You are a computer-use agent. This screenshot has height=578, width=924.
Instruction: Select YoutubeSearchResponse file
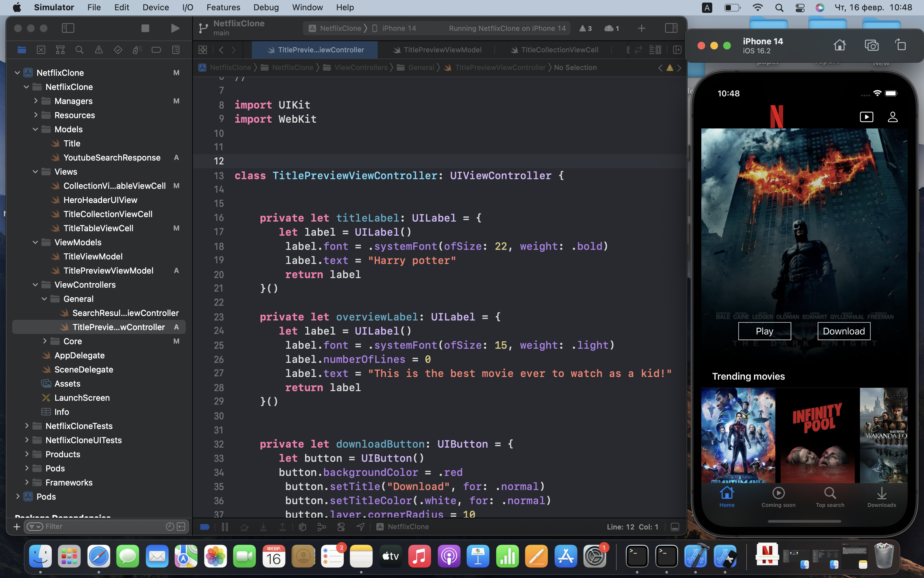tap(112, 157)
